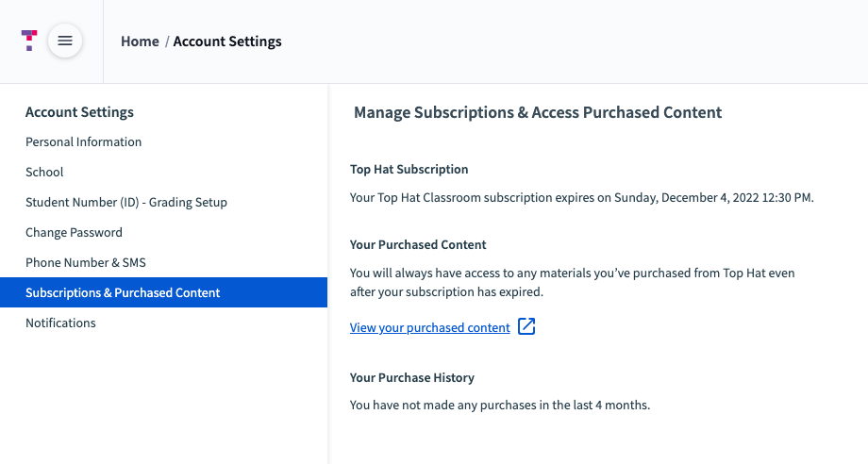Viewport: 868px width, 464px height.
Task: Click the Your Purchased Content heading
Action: [418, 244]
